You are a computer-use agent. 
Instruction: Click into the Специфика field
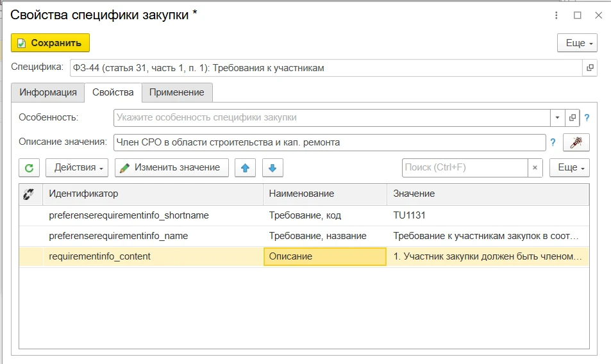326,68
